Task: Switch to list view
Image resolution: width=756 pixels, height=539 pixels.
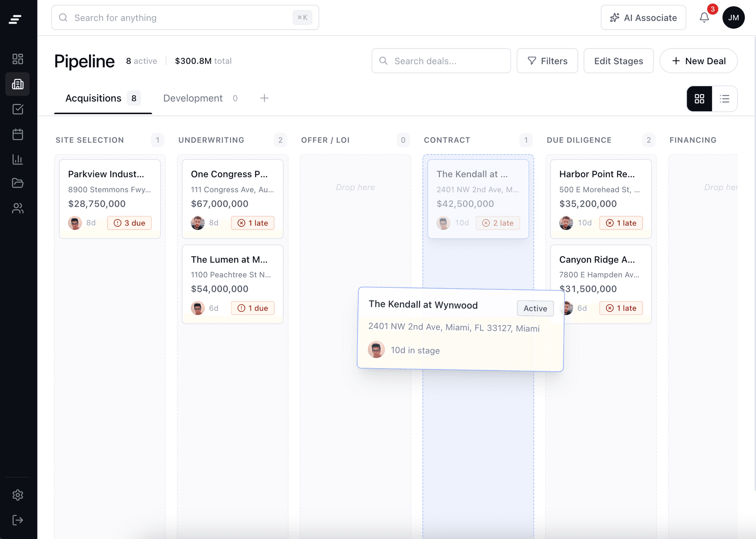Action: tap(724, 99)
